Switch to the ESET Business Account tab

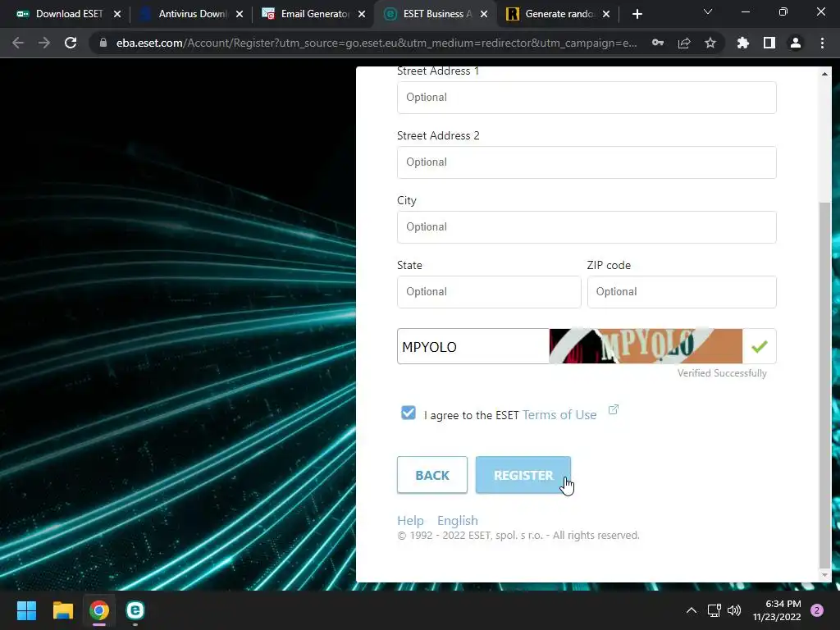pos(435,14)
